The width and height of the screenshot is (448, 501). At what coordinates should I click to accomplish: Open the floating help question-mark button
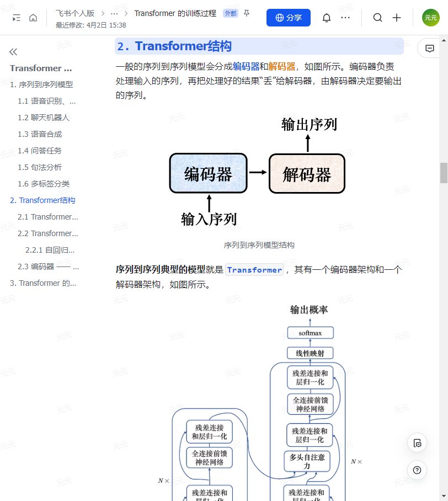[417, 470]
